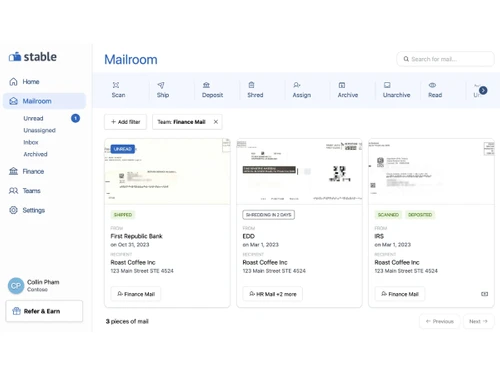Image resolution: width=500 pixels, height=375 pixels.
Task: Click the Add filter button
Action: pos(125,122)
